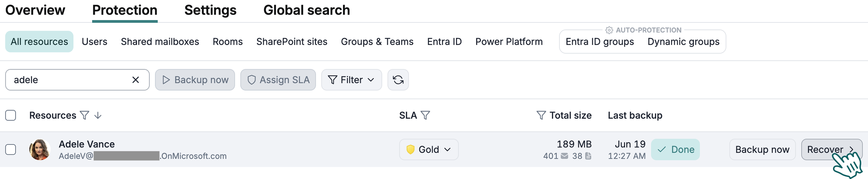The height and width of the screenshot is (179, 868).
Task: Check the box for Adele Vance
Action: (x=11, y=150)
